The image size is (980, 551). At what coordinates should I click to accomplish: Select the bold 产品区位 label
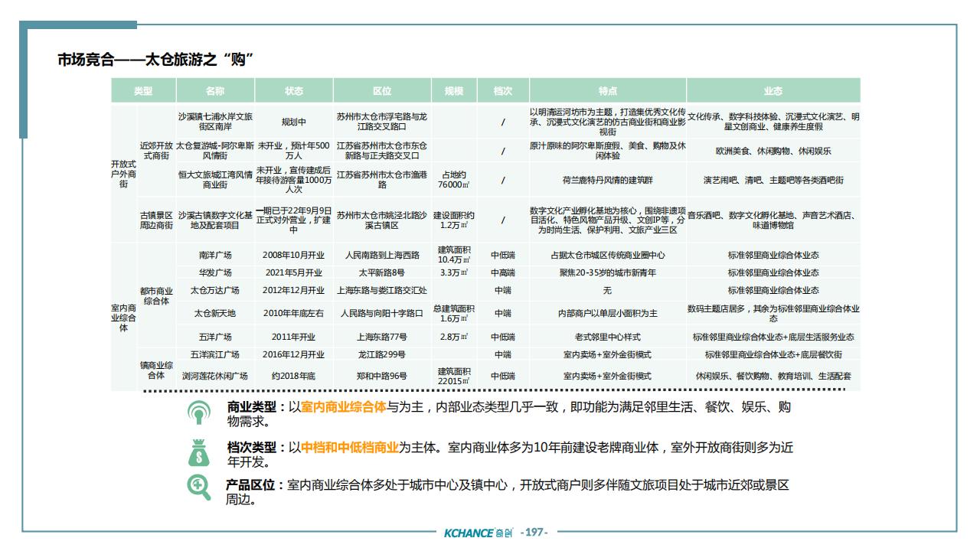250,485
